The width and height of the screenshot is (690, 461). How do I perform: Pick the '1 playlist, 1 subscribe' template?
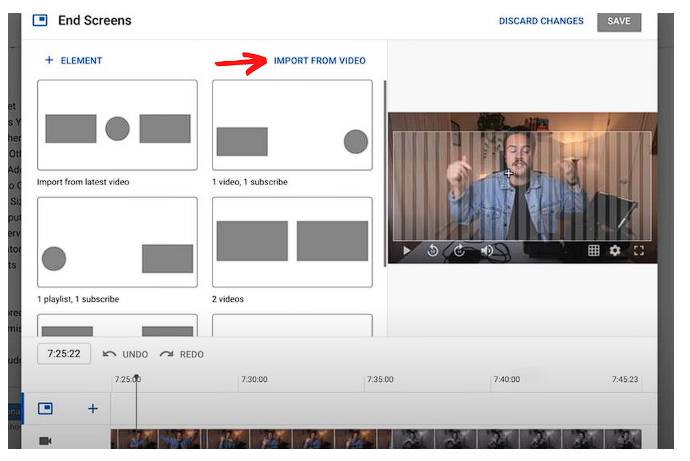pyautogui.click(x=117, y=242)
